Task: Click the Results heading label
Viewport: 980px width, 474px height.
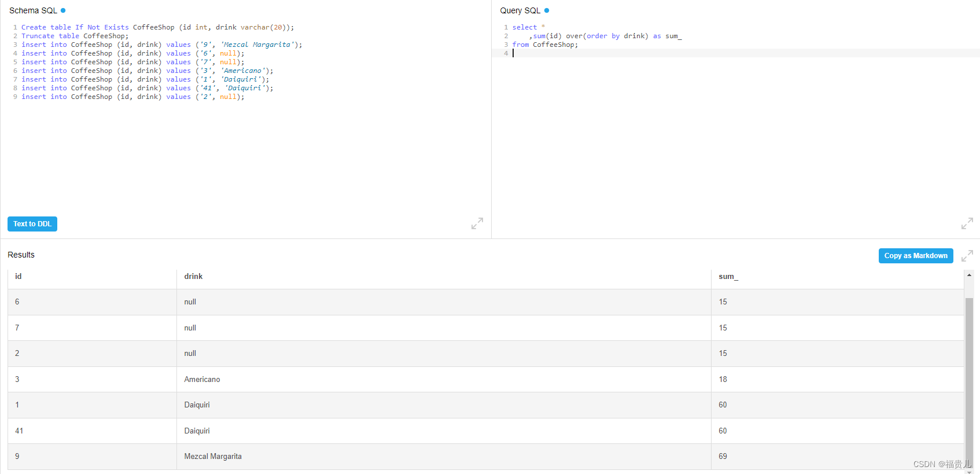Action: point(21,255)
